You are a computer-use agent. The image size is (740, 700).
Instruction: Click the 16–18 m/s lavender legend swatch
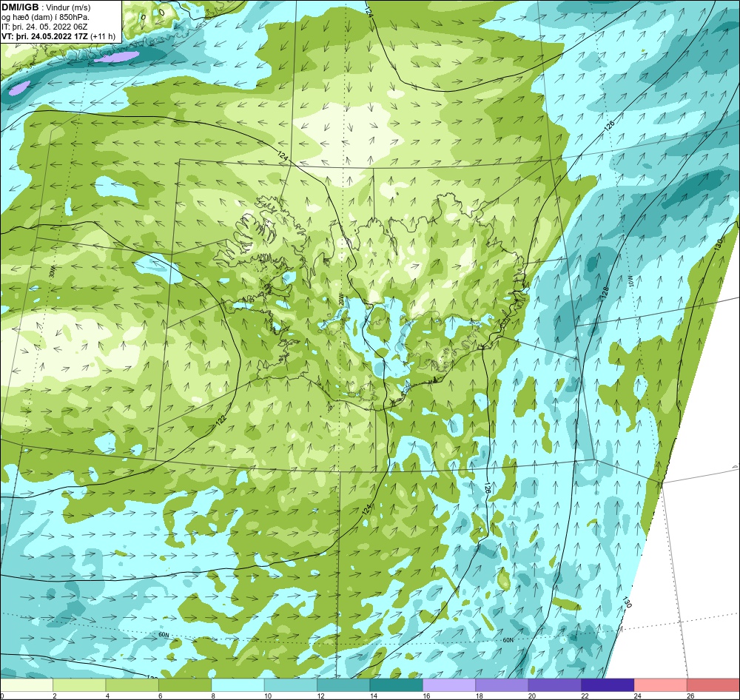449,684
